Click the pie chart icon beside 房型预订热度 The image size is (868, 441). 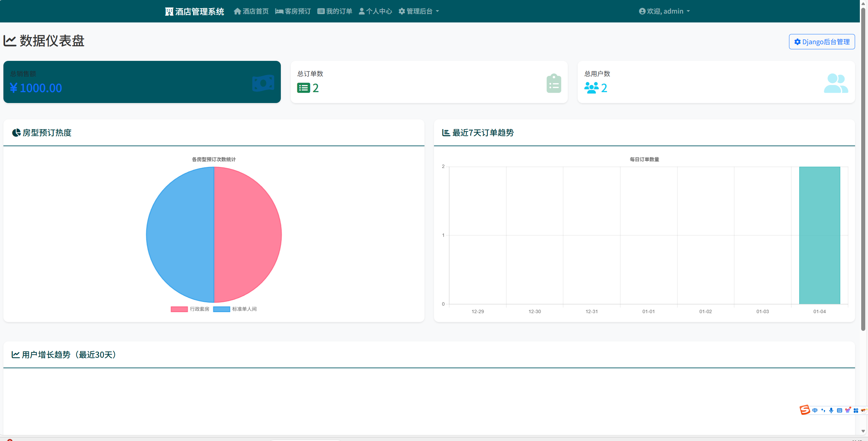(x=16, y=133)
